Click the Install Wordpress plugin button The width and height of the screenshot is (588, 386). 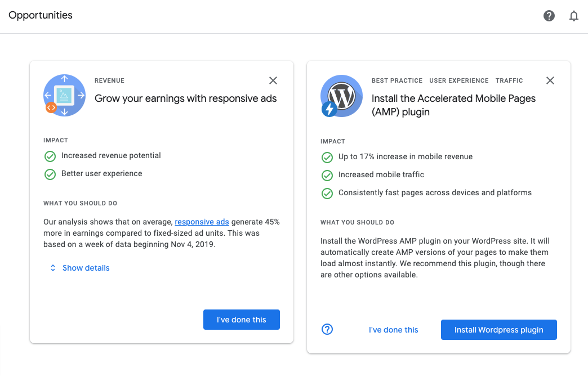click(x=498, y=330)
